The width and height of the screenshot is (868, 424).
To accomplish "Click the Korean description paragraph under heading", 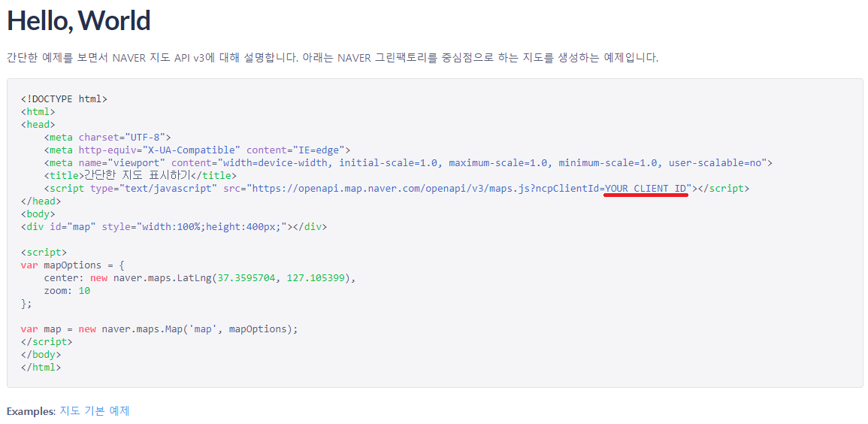I will point(333,58).
